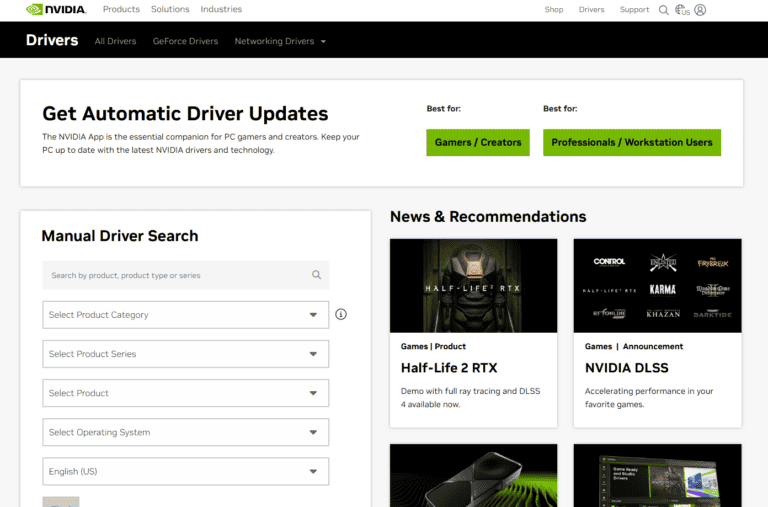Screen dimensions: 768x507
Task: Select the GeForce Drivers tab
Action: pos(185,41)
